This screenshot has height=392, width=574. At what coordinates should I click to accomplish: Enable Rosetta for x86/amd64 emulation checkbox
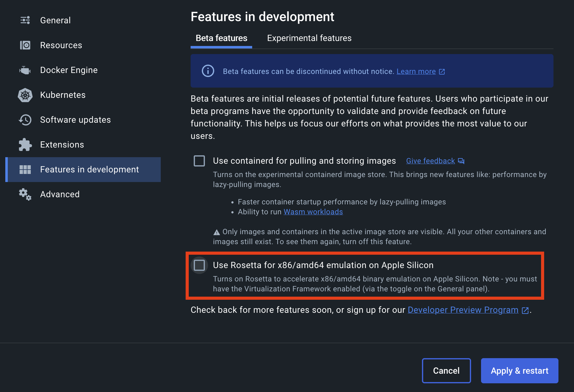coord(199,265)
